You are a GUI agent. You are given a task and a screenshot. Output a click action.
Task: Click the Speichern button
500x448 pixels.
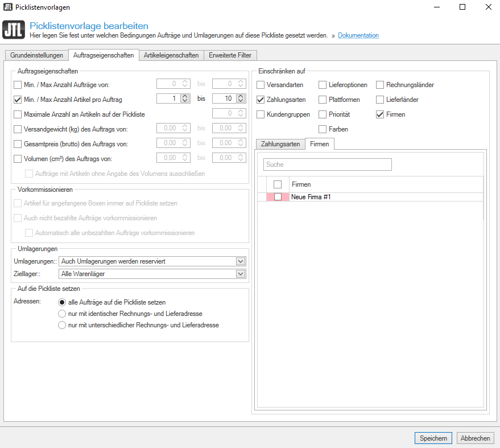(x=433, y=438)
